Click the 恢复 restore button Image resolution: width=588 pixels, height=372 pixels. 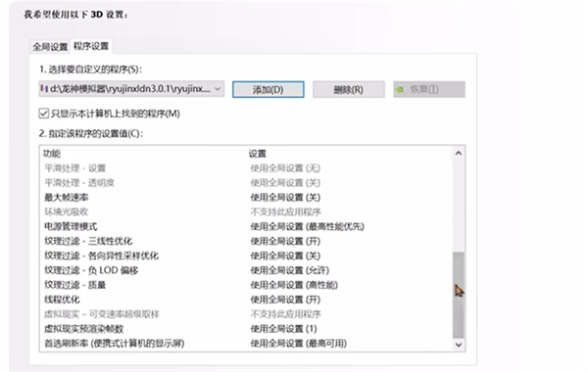click(x=429, y=89)
